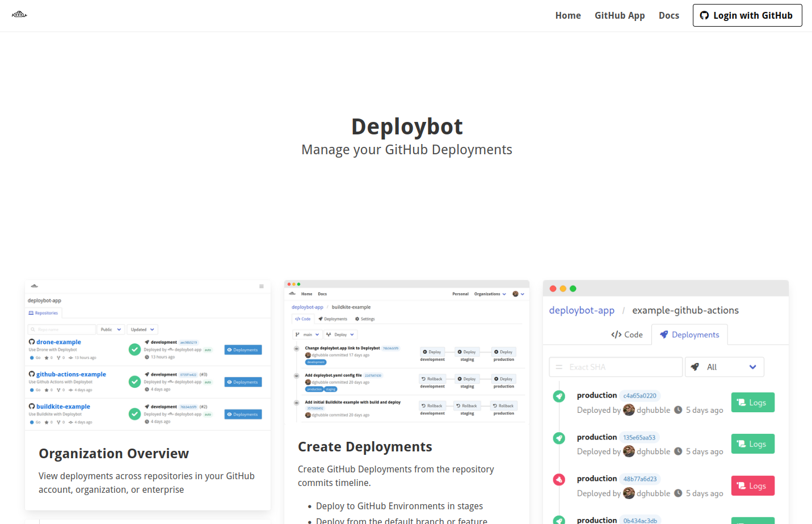This screenshot has width=812, height=524.
Task: Select the Repositories tab in the overview screenshot
Action: [44, 313]
